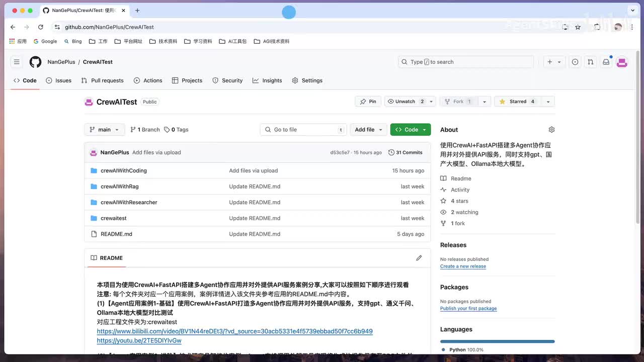This screenshot has width=644, height=362.
Task: Open the Chrome extensions puzzle icon
Action: 597,27
